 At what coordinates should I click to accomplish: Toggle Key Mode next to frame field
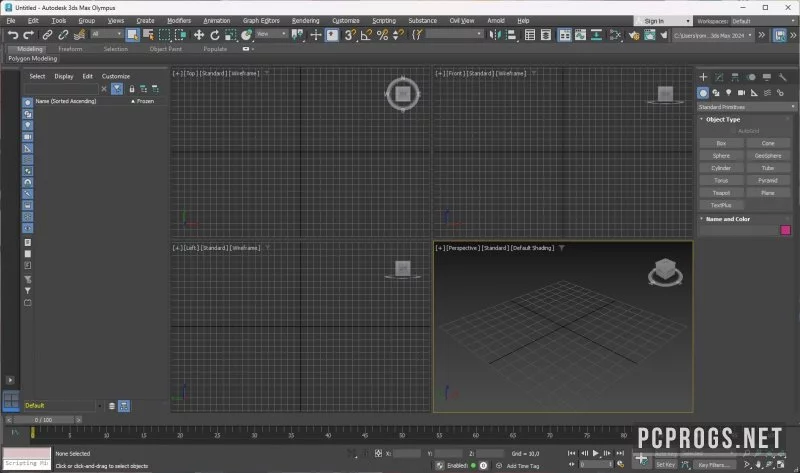571,464
